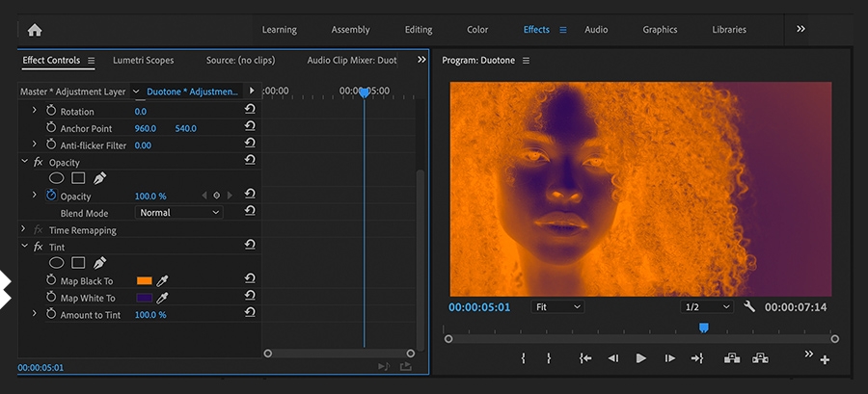The height and width of the screenshot is (394, 868).
Task: Click the Home icon
Action: coord(35,30)
